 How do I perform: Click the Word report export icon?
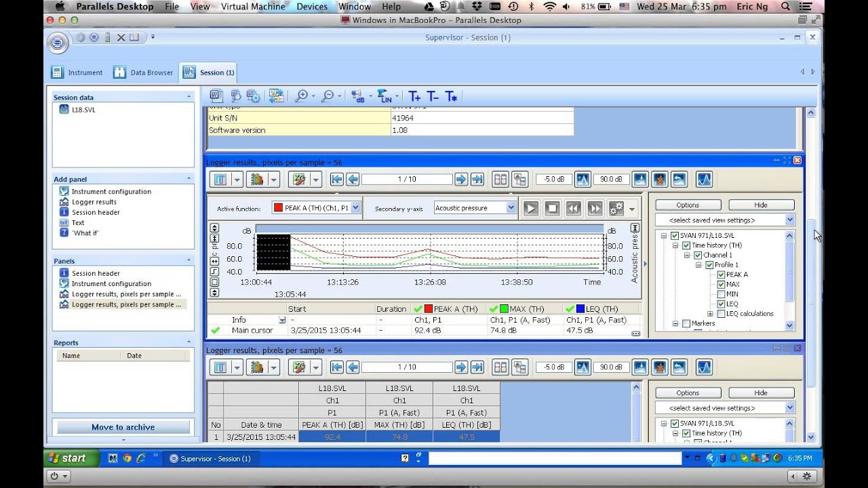pos(216,96)
